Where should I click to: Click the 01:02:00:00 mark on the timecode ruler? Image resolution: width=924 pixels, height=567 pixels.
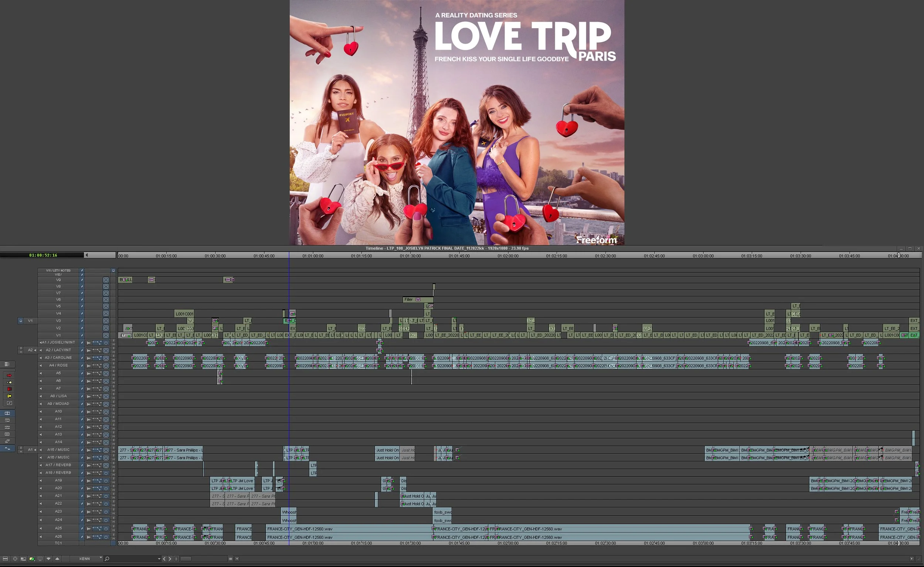click(508, 256)
